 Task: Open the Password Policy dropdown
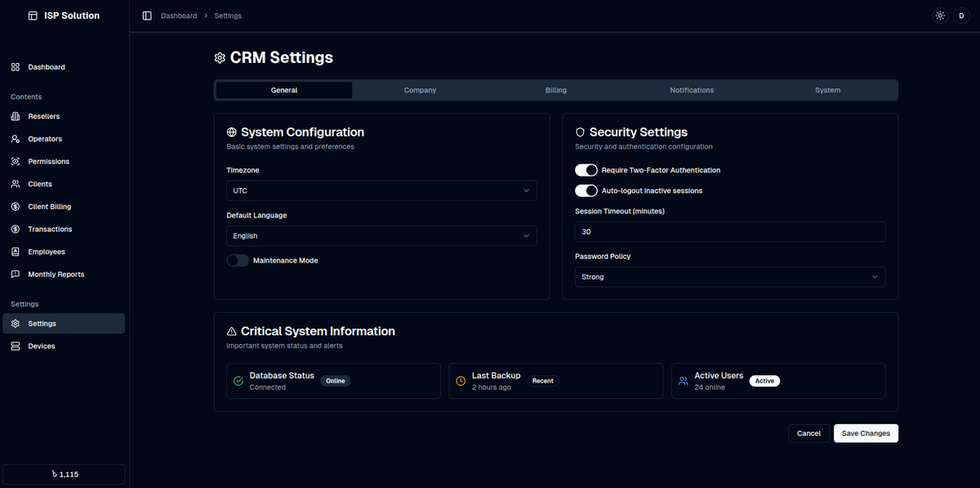click(x=730, y=277)
